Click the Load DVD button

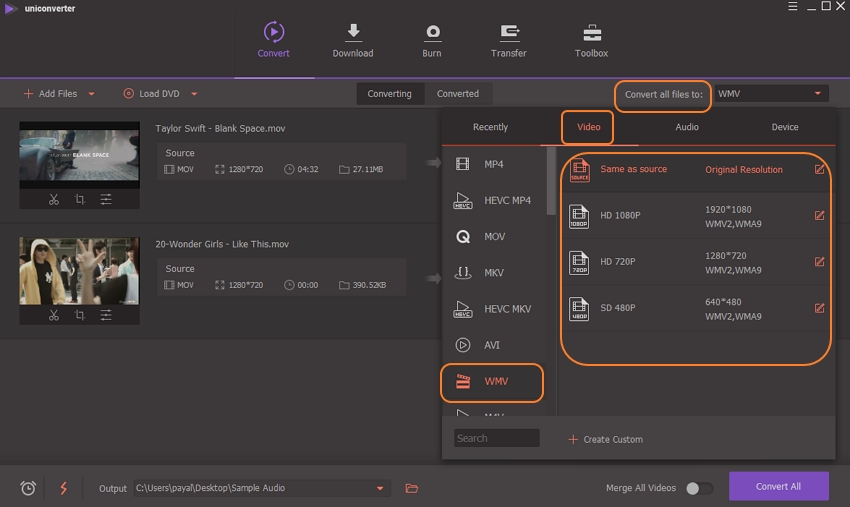tap(151, 94)
